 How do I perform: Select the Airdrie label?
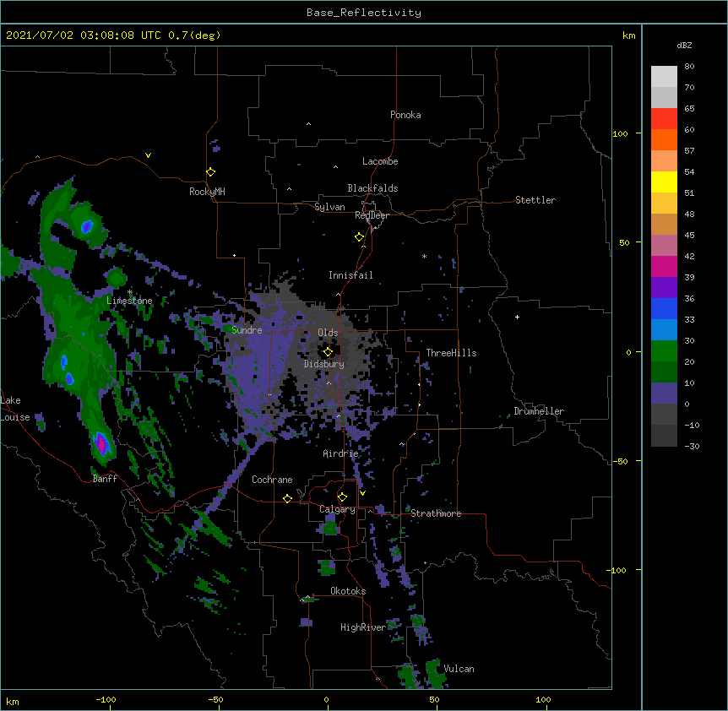point(340,453)
